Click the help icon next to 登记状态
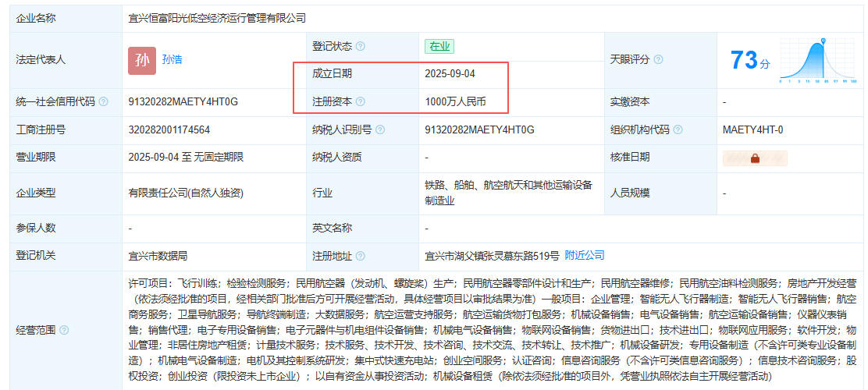The width and height of the screenshot is (868, 390). [x=361, y=47]
